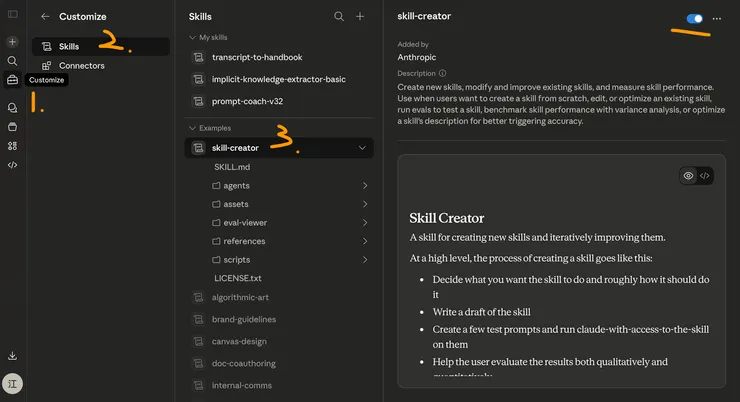Open the search icon in Skills header
Image resolution: width=740 pixels, height=402 pixels.
coord(339,17)
